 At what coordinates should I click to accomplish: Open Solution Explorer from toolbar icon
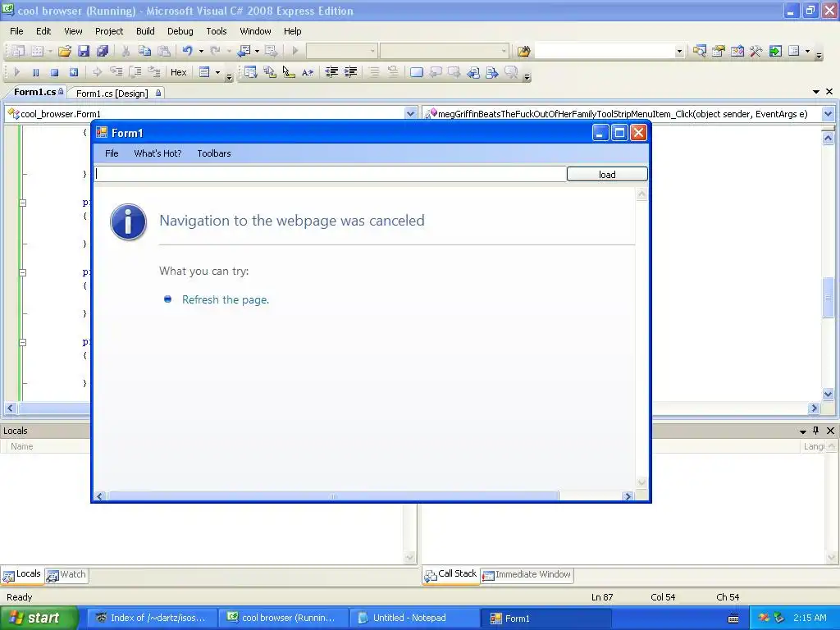tap(699, 51)
